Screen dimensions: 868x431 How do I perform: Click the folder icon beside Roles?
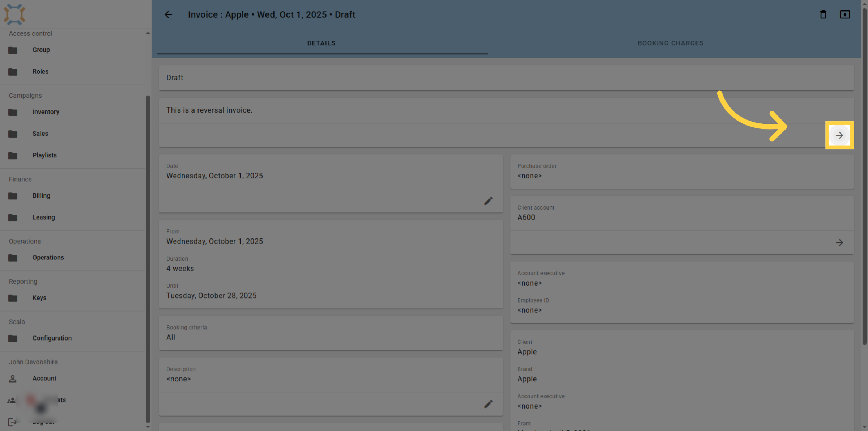(13, 72)
